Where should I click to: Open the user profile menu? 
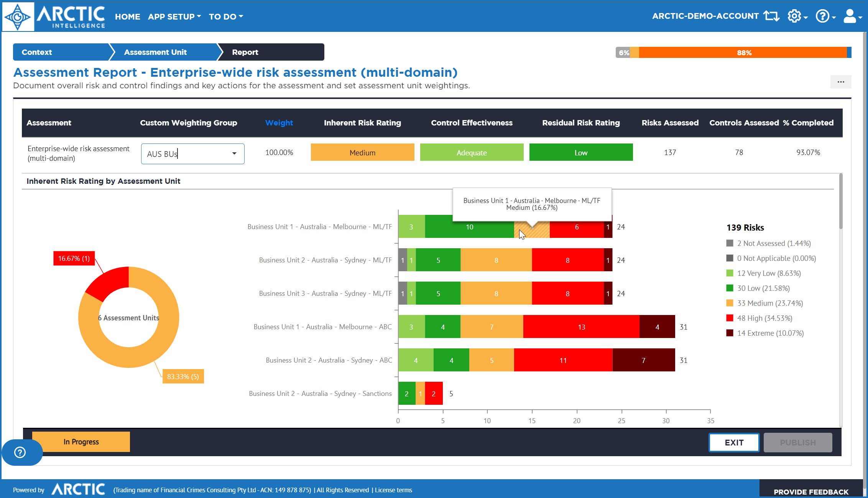[853, 16]
